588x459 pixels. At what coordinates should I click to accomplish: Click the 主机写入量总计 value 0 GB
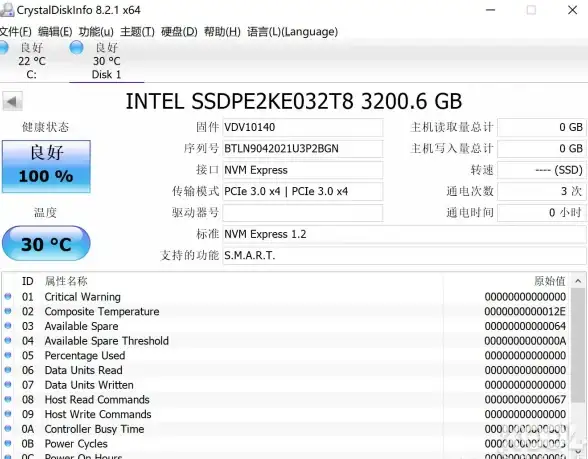coord(542,149)
